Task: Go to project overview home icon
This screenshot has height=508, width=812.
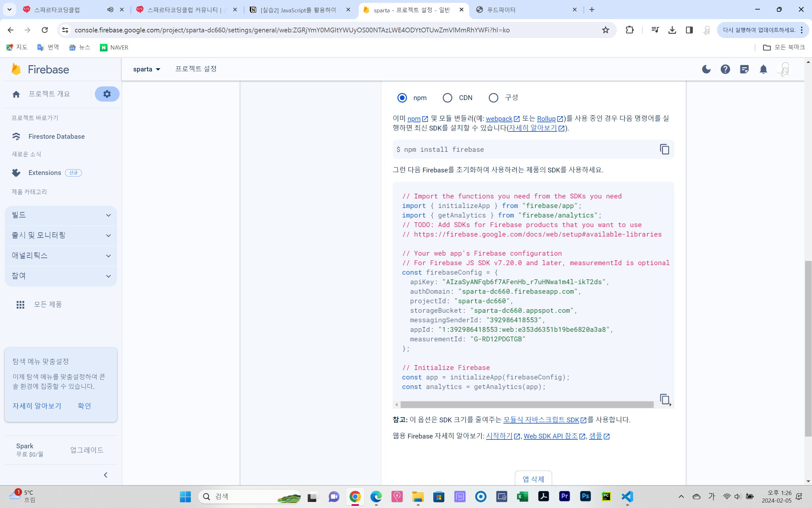Action: 16,94
